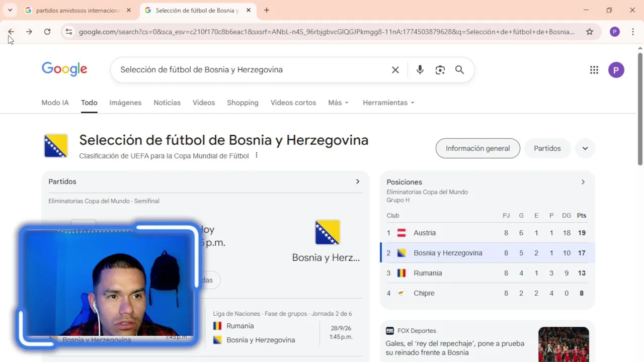The width and height of the screenshot is (644, 362).
Task: Search by image with the Google Lens icon
Action: pyautogui.click(x=440, y=70)
